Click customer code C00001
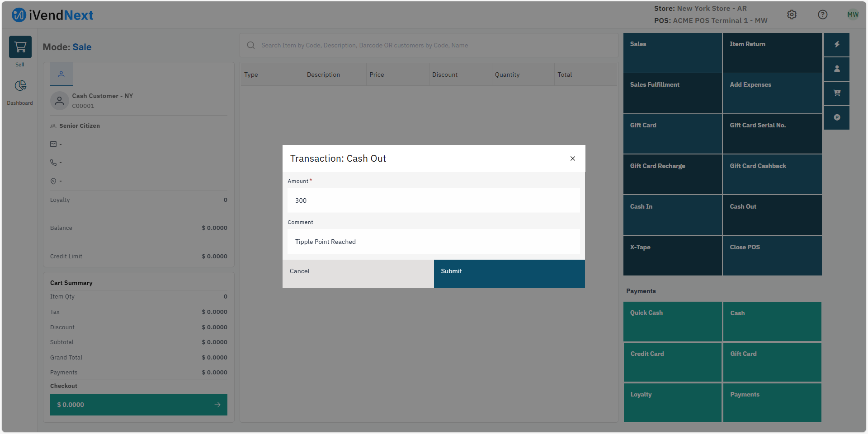This screenshot has width=868, height=434. (83, 106)
